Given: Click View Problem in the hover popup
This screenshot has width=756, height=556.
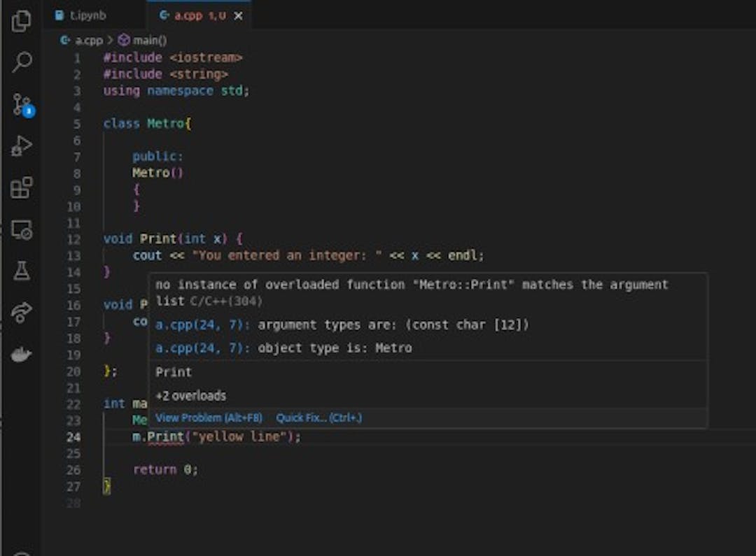Looking at the screenshot, I should (x=209, y=418).
